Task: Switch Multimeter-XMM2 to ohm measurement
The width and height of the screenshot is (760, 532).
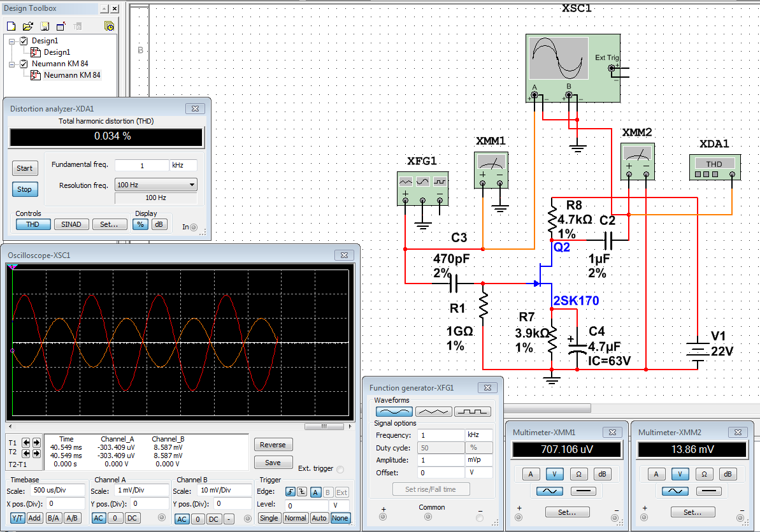Action: point(704,474)
